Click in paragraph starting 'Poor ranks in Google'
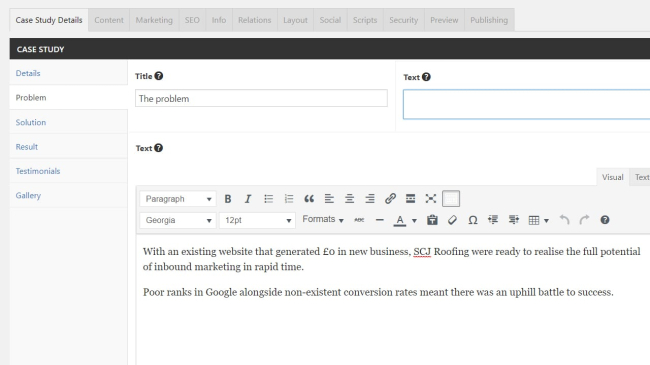Screen dimensions: 650x365 pyautogui.click(x=378, y=292)
